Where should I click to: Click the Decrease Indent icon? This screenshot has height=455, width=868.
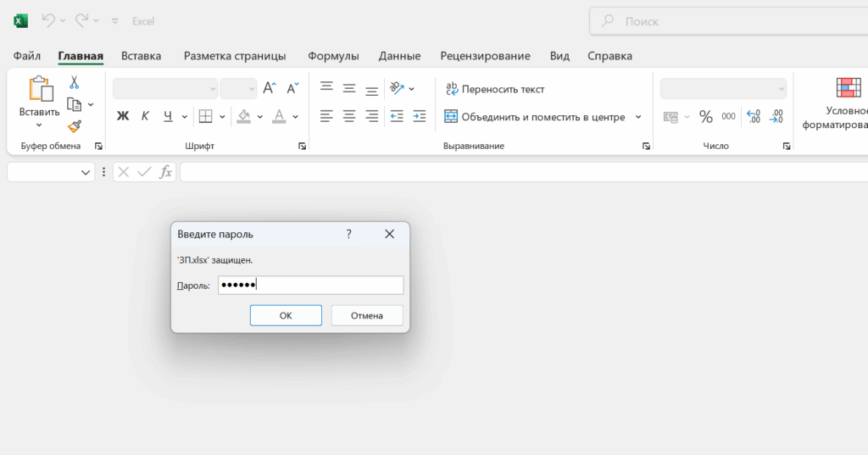(x=397, y=116)
